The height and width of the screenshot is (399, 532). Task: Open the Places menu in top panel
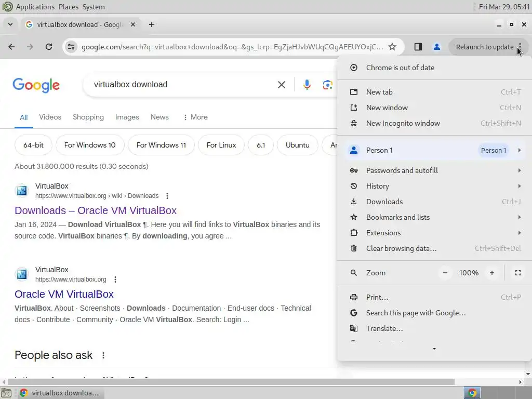[68, 7]
